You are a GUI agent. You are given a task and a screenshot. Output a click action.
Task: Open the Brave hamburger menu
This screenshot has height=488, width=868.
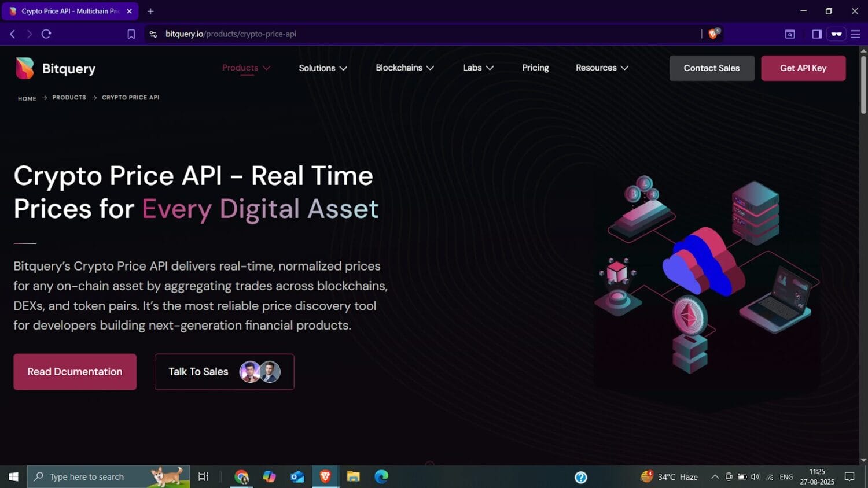(855, 34)
